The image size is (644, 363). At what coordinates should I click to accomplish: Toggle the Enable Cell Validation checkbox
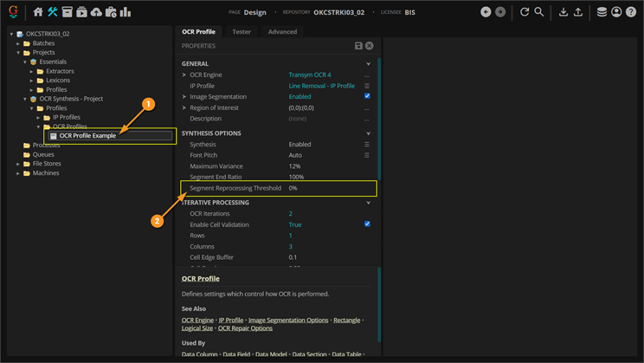click(x=367, y=224)
